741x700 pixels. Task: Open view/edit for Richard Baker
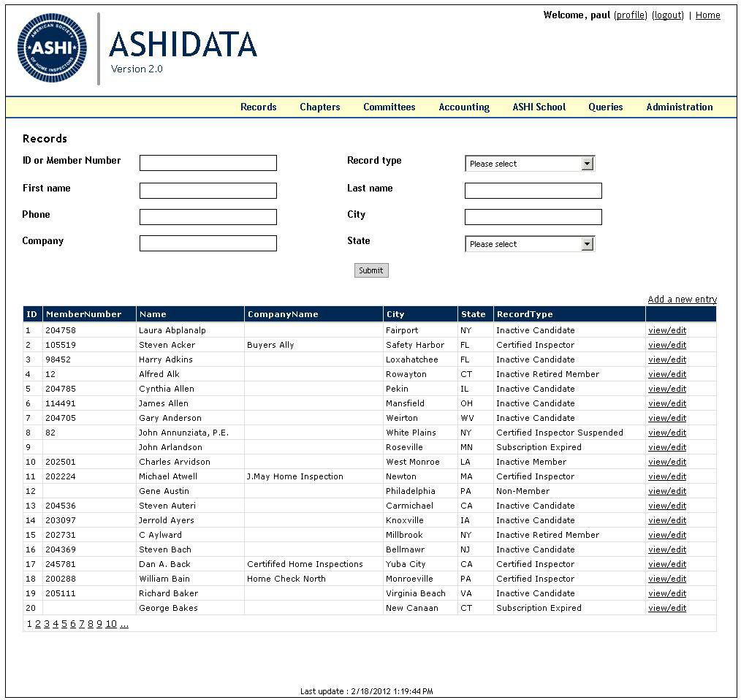[x=666, y=594]
